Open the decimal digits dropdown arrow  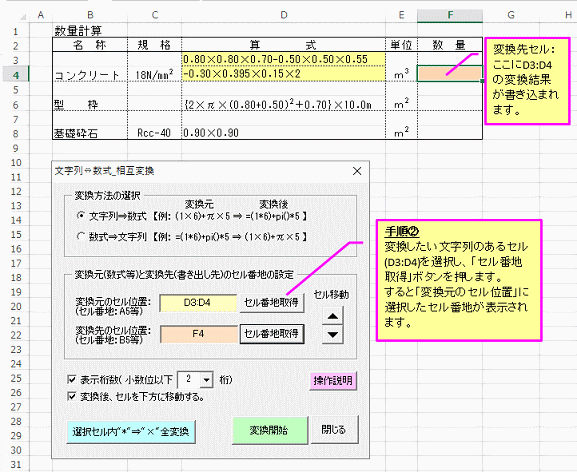click(207, 380)
